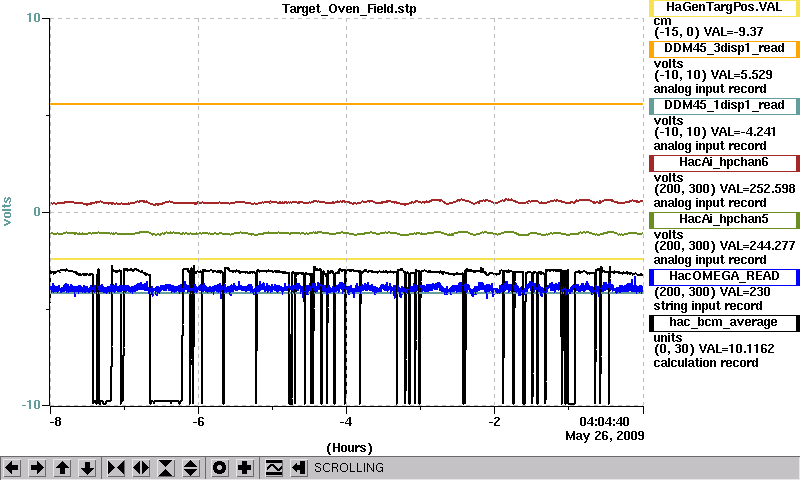Select the HacAi_hpchan6 curve legend
The height and width of the screenshot is (480, 800).
point(724,163)
